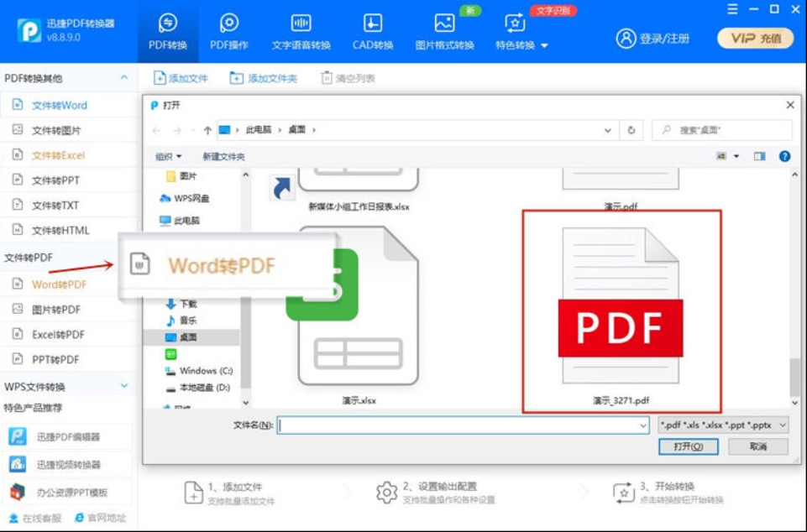807x532 pixels.
Task: Select Excel转PDF in sidebar
Action: (69, 335)
